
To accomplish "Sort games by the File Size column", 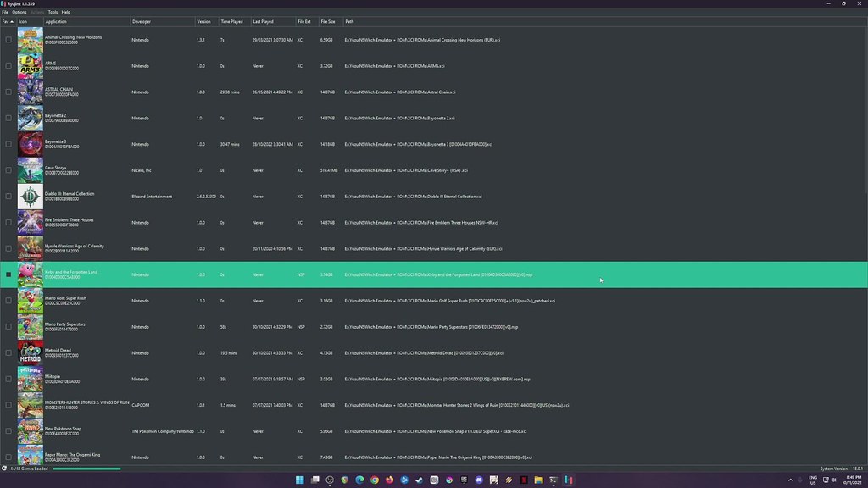I will (x=331, y=21).
